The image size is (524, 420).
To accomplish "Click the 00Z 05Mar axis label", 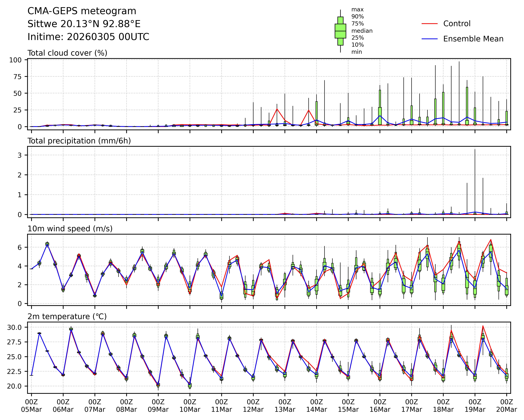I will click(32, 406).
